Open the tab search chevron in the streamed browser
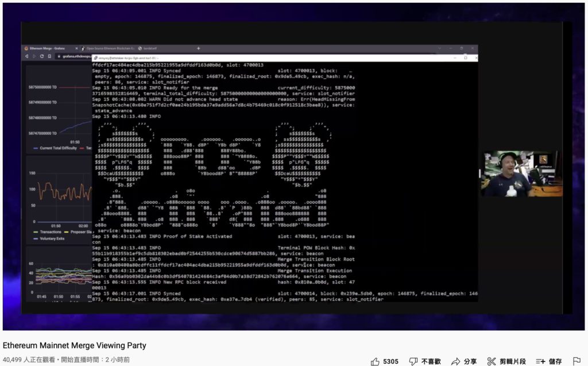Image resolution: width=588 pixels, height=366 pixels. pos(439,48)
